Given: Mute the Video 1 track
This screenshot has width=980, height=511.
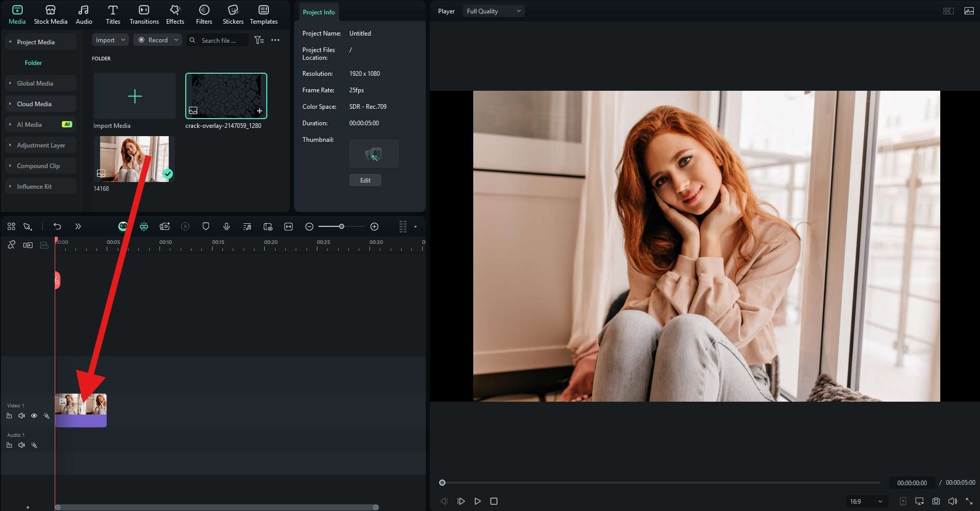Looking at the screenshot, I should (x=22, y=416).
